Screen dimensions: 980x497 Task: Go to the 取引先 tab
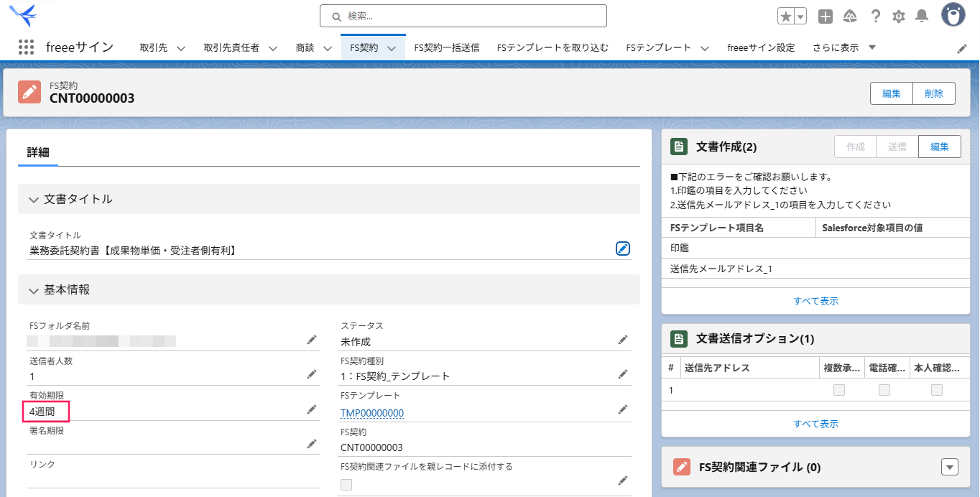(x=153, y=47)
